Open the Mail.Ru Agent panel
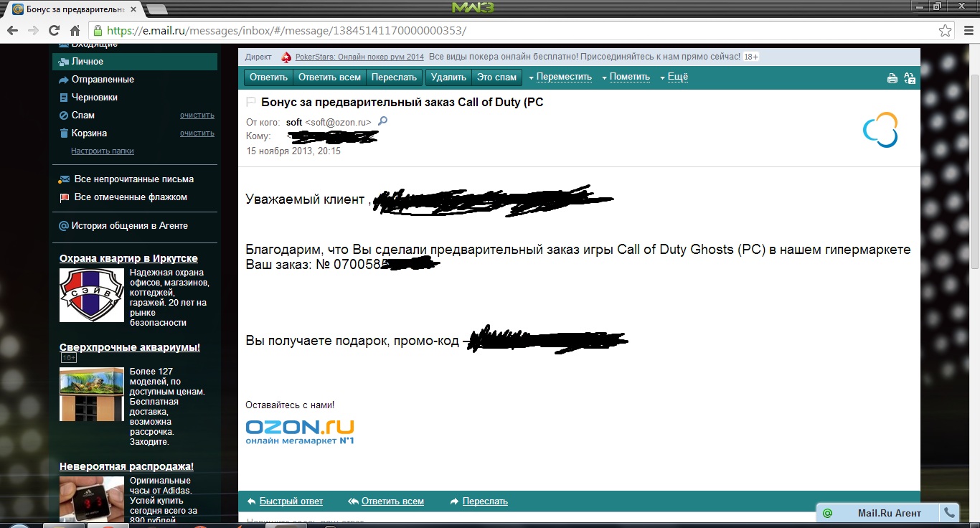 coord(888,513)
